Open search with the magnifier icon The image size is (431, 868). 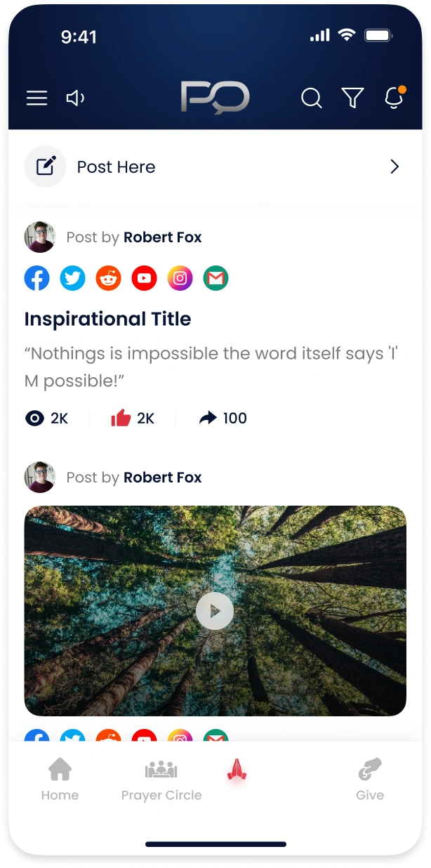311,98
